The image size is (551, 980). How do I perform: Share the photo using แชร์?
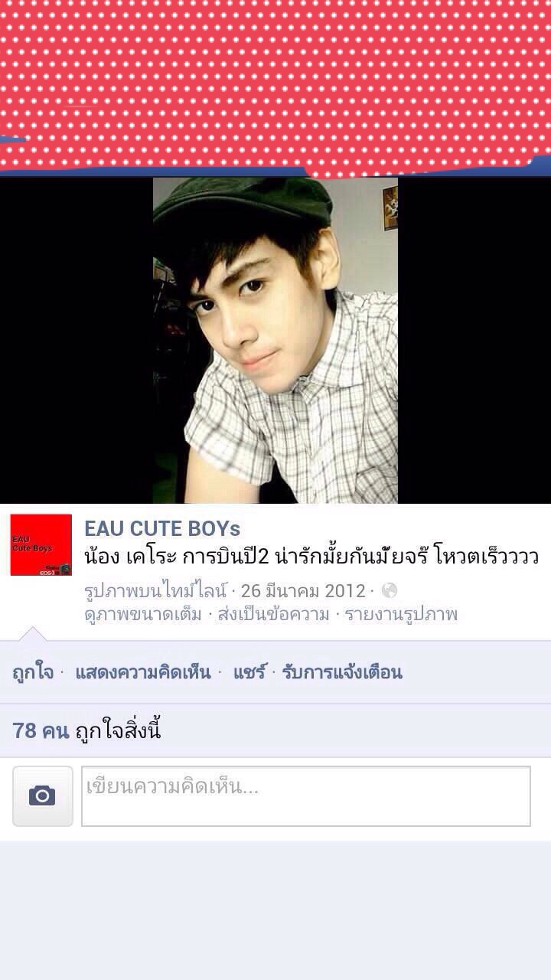coord(249,672)
